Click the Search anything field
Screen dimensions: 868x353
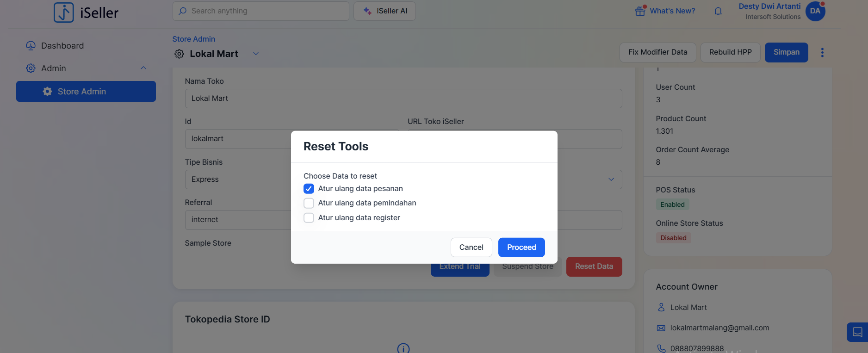[261, 11]
